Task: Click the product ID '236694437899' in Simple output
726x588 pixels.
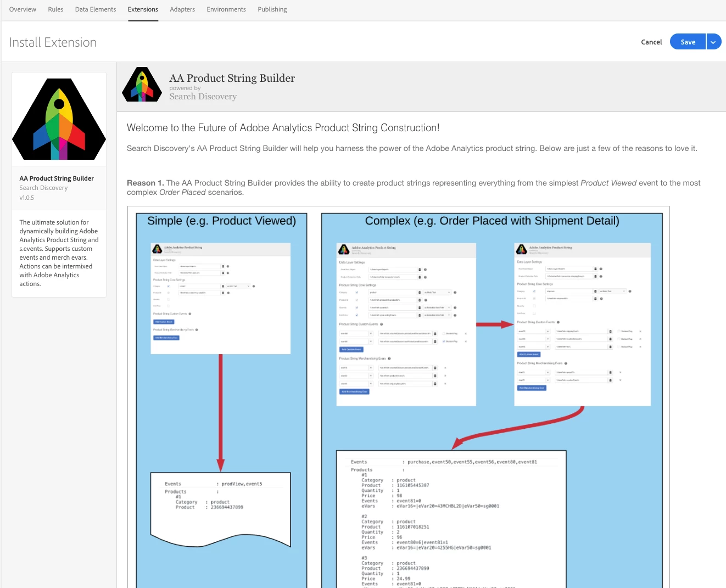Action: click(x=227, y=507)
